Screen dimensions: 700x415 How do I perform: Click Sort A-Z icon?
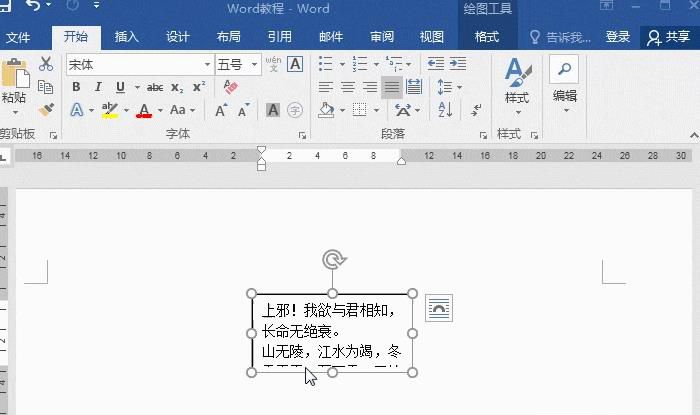point(445,110)
